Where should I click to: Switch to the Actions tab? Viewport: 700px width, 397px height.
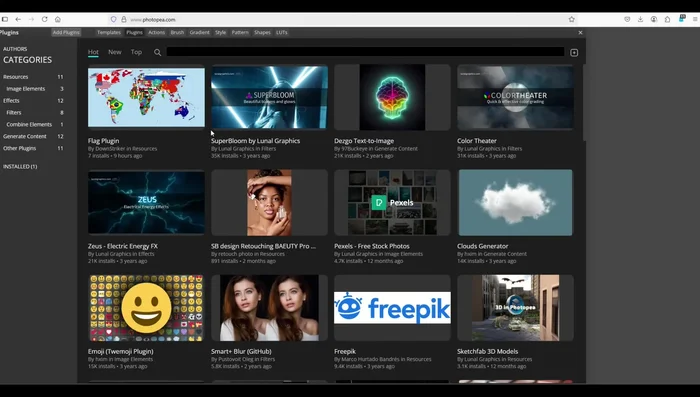click(156, 32)
